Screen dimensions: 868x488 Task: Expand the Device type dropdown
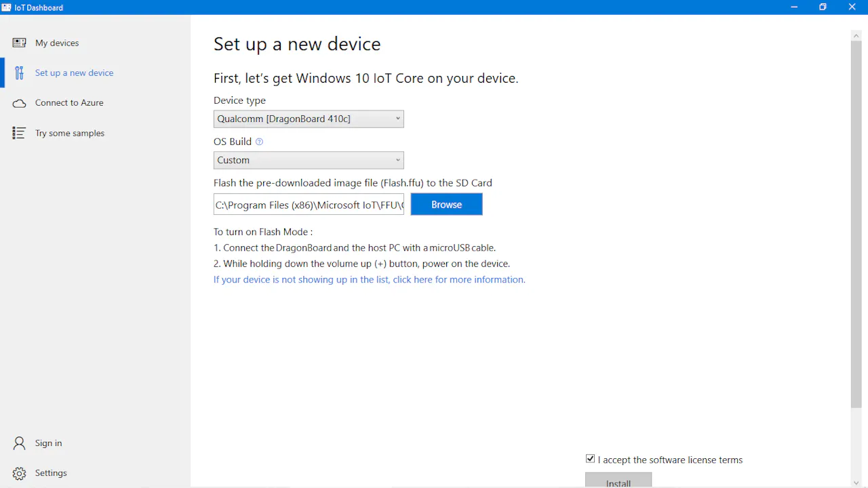pos(309,119)
